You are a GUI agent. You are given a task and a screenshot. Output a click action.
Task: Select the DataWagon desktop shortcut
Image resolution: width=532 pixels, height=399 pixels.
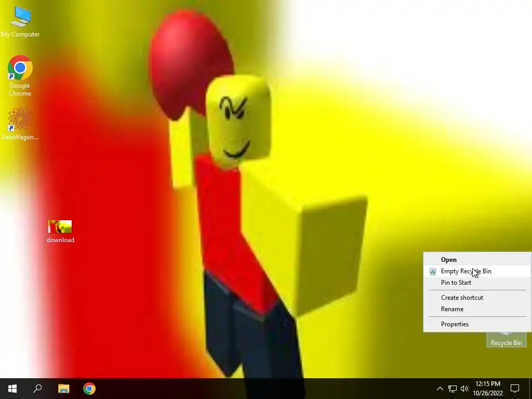[20, 124]
